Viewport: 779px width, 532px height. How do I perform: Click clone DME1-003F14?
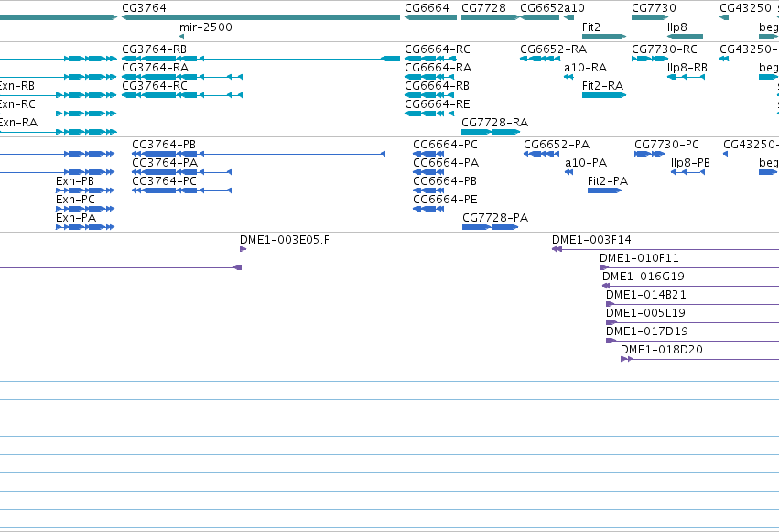click(665, 249)
